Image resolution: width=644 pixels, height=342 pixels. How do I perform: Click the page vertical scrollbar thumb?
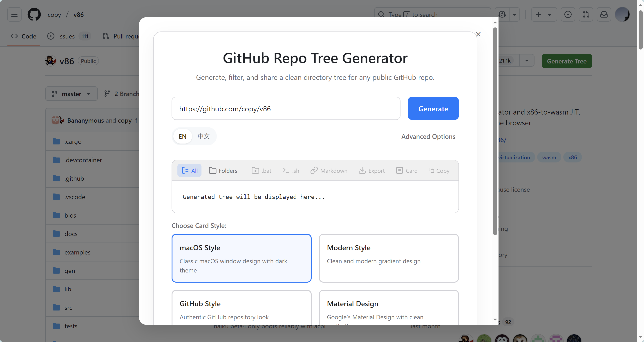pyautogui.click(x=640, y=29)
